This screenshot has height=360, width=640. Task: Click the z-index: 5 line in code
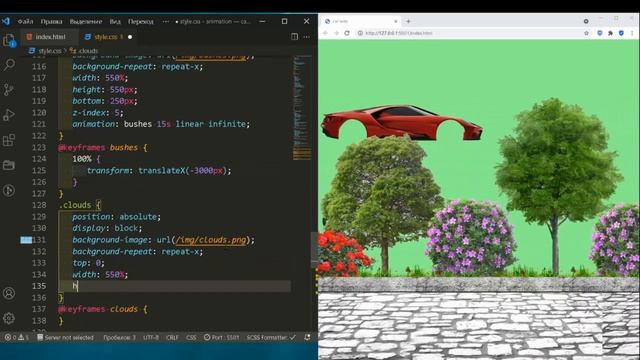[x=98, y=113]
